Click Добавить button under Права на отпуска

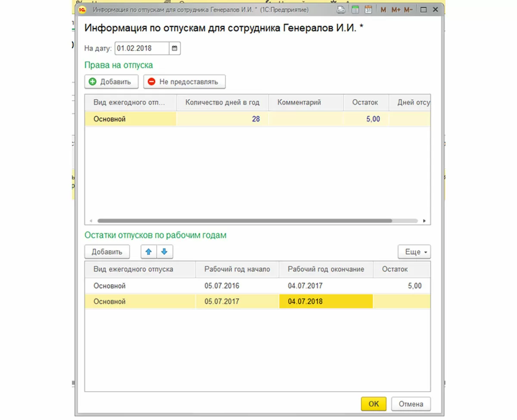pos(111,82)
